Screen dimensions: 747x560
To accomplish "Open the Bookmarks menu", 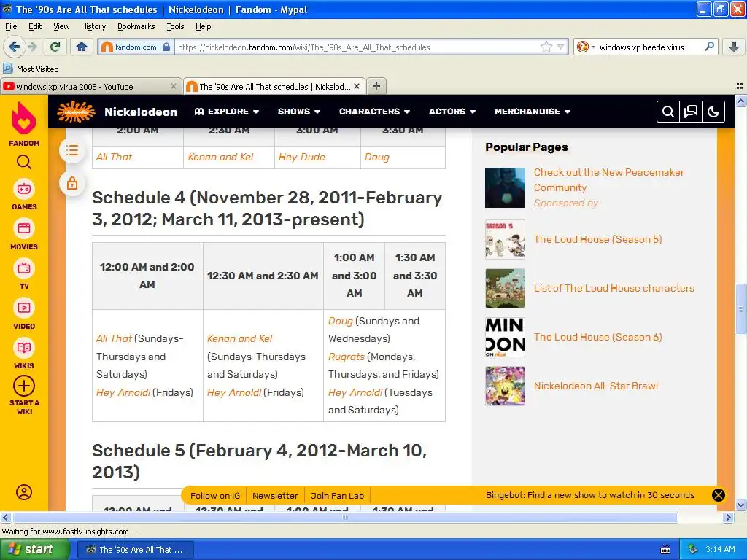I will 136,26.
